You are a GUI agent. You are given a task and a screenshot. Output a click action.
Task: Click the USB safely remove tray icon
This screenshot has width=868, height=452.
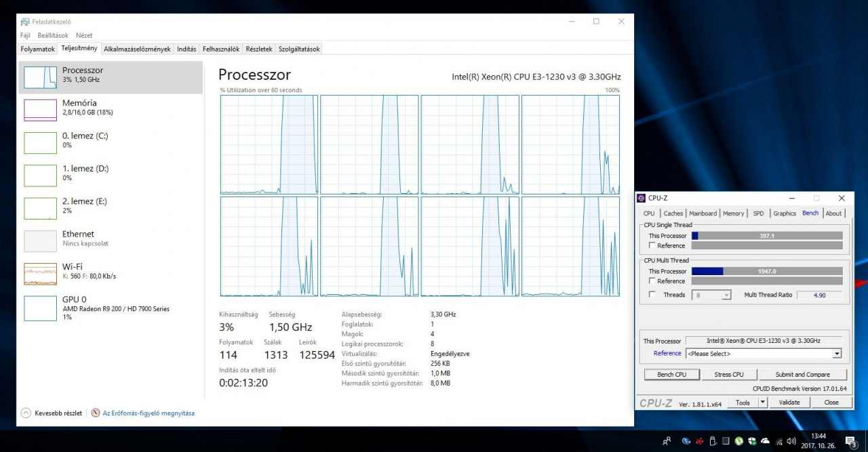coord(713,441)
